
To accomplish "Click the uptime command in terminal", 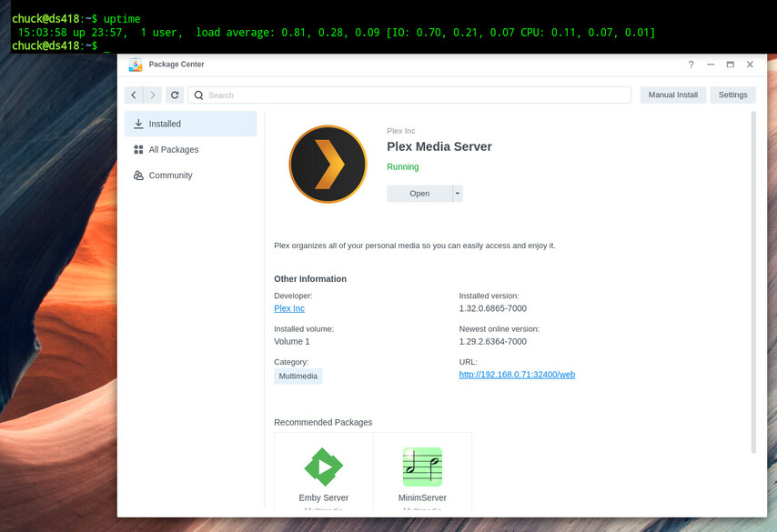I will pos(122,19).
